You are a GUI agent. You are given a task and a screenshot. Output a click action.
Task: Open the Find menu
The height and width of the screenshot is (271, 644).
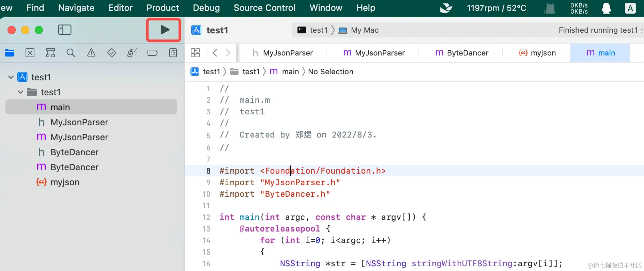pos(35,8)
